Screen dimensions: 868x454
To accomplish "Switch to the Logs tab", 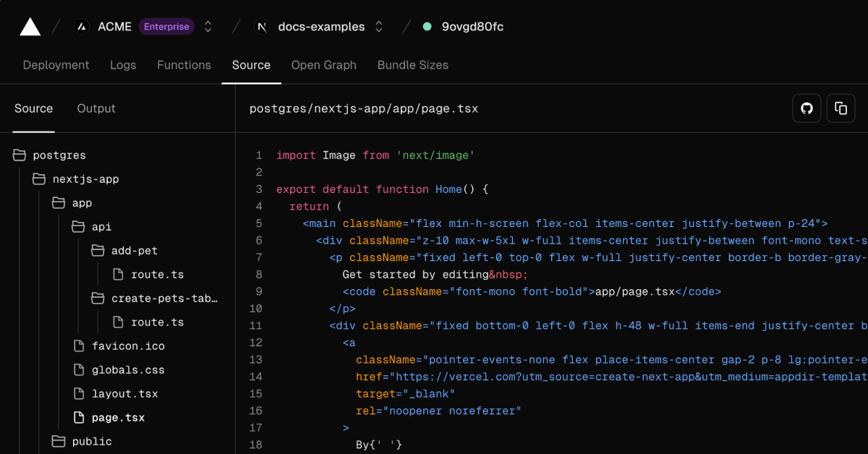I will pos(123,65).
